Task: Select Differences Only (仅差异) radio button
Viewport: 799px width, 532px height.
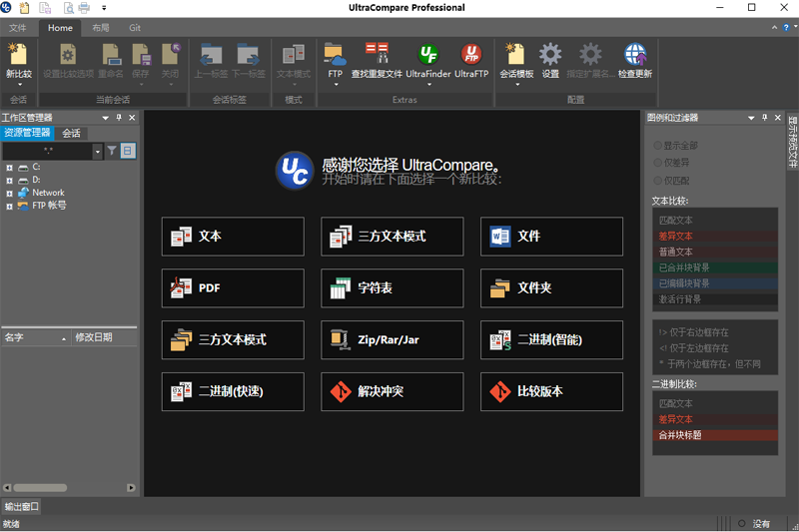Action: [x=657, y=163]
